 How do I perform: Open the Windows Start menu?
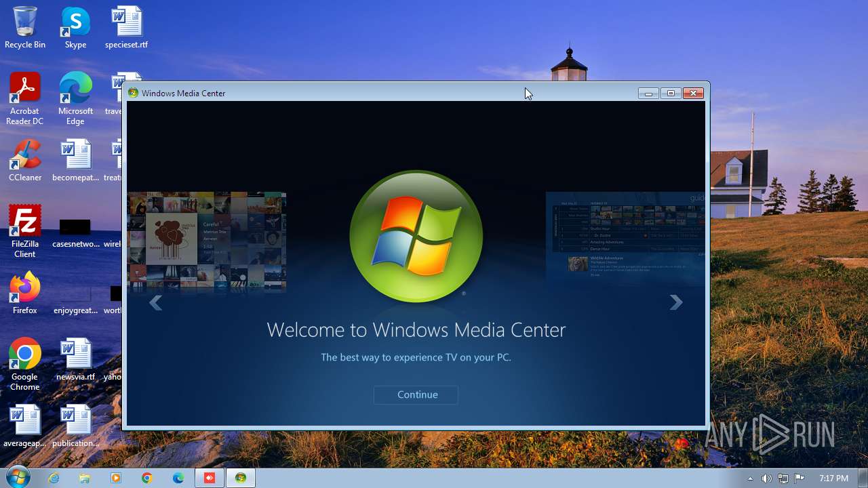coord(18,477)
